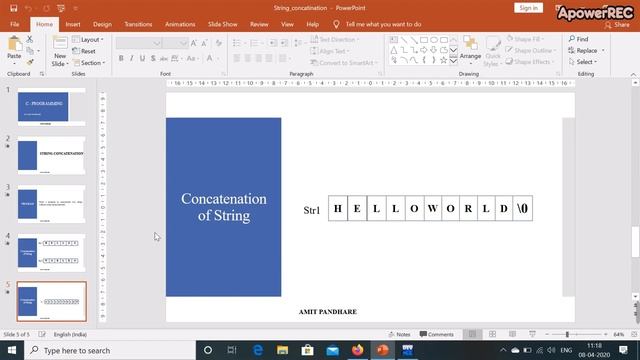
Task: Toggle the Comments pane
Action: tap(436, 334)
